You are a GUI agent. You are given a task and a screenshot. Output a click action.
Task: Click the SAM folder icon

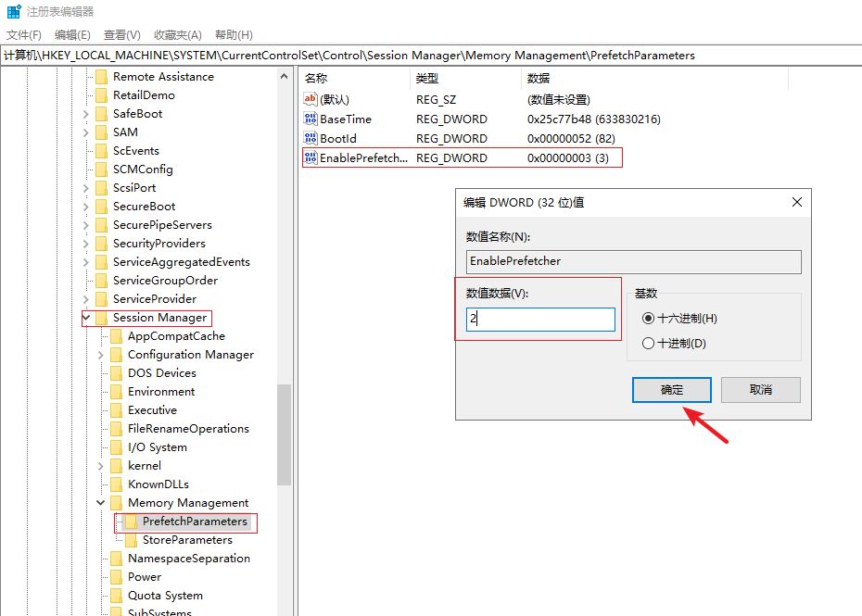pyautogui.click(x=101, y=132)
